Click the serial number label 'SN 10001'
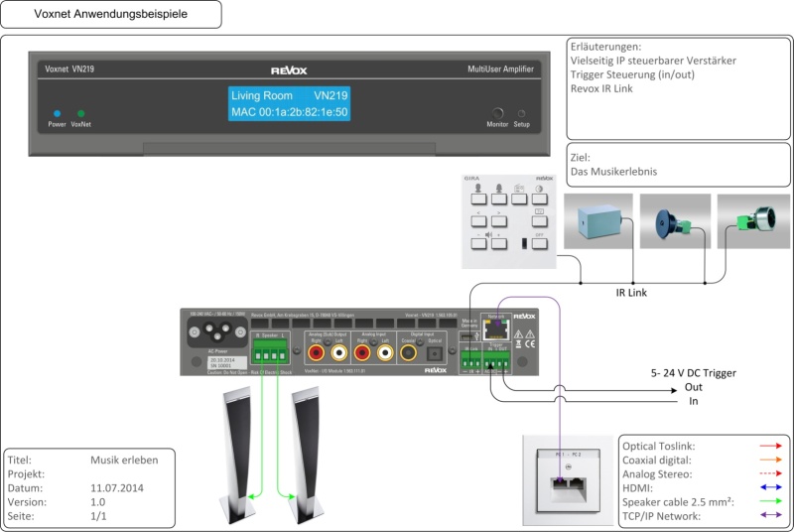 tap(220, 365)
